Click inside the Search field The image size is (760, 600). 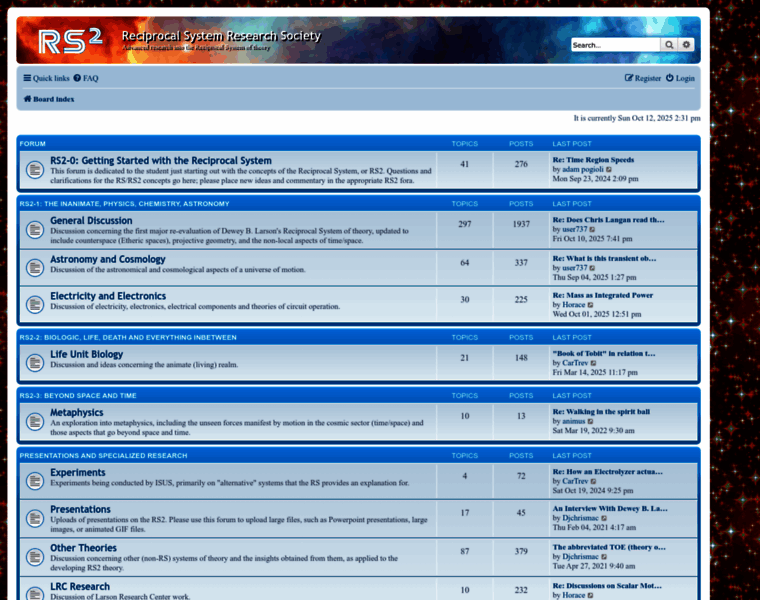pyautogui.click(x=615, y=45)
